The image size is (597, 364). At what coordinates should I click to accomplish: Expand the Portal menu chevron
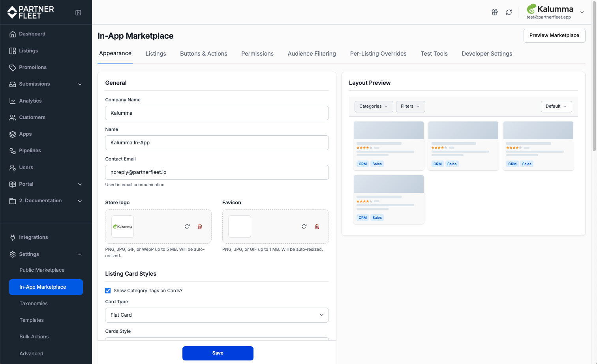(80, 184)
